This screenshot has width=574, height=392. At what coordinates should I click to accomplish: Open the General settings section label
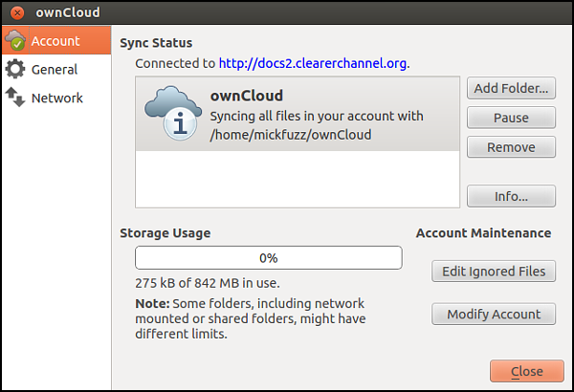click(55, 70)
